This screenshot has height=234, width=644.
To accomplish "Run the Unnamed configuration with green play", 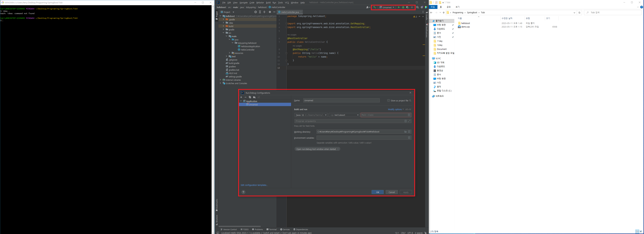I will coord(399,7).
